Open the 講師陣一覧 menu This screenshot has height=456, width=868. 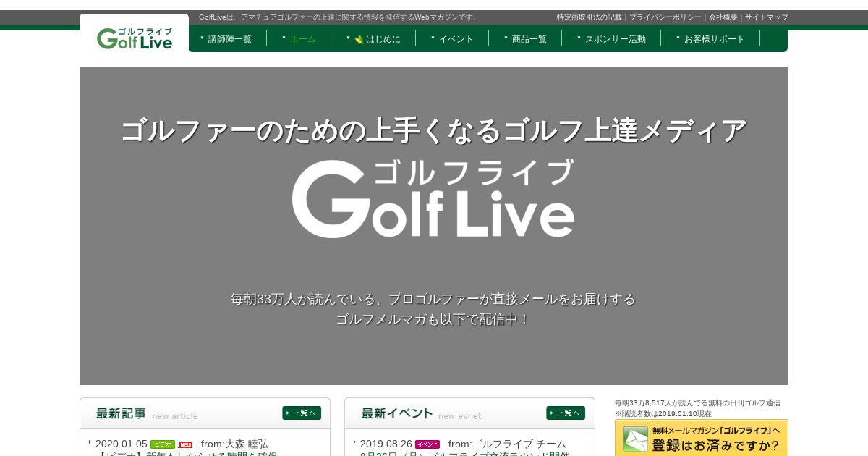point(229,39)
